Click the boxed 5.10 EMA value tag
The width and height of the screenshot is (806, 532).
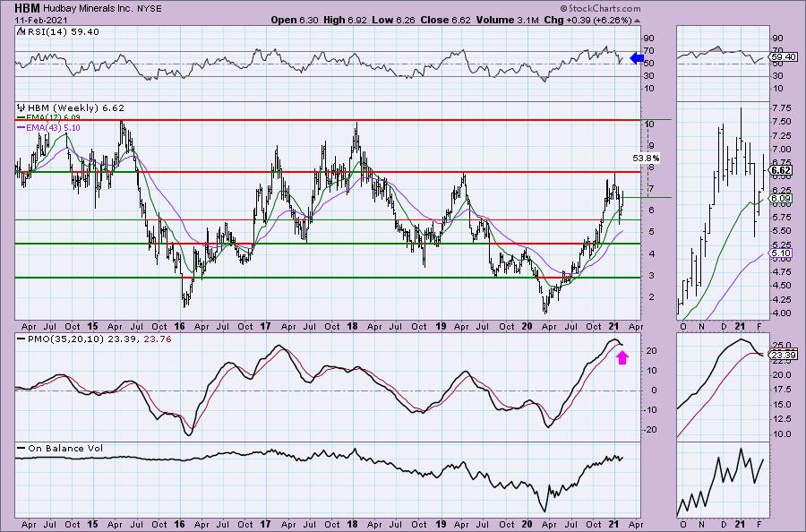click(781, 253)
